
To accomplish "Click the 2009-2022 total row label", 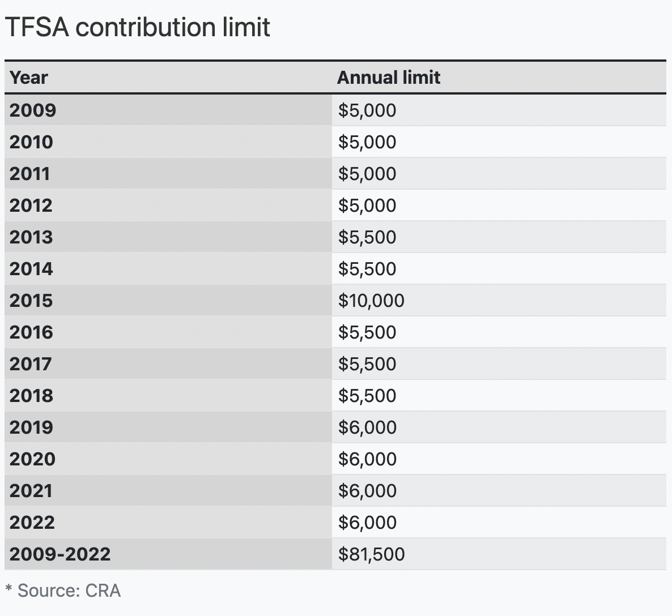I will (60, 554).
